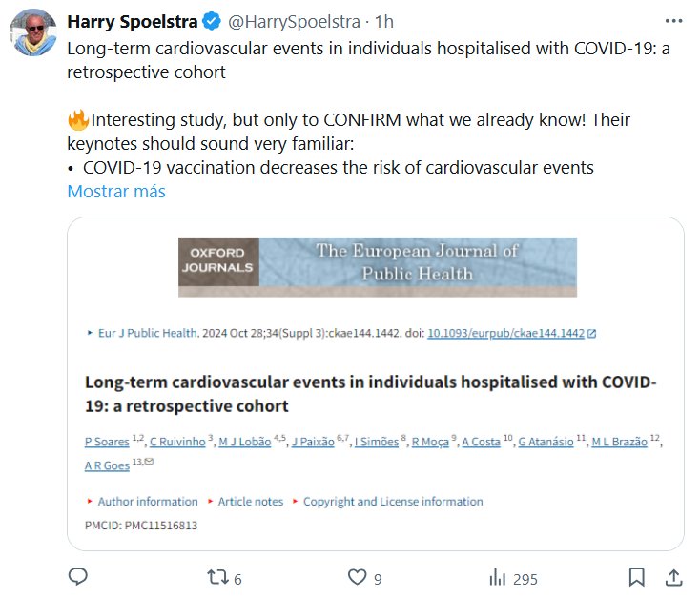Share the tweet via the share icon
This screenshot has height=599, width=700.
click(x=673, y=577)
